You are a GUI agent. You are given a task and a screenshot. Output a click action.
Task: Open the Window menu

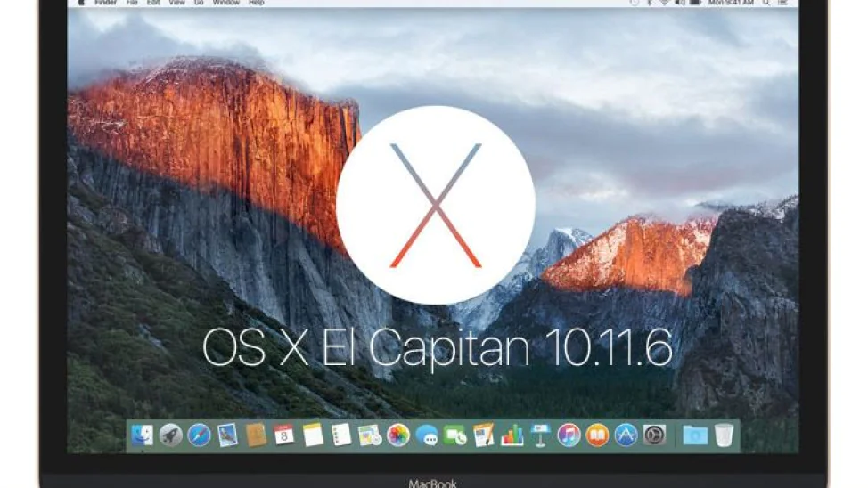click(x=226, y=2)
